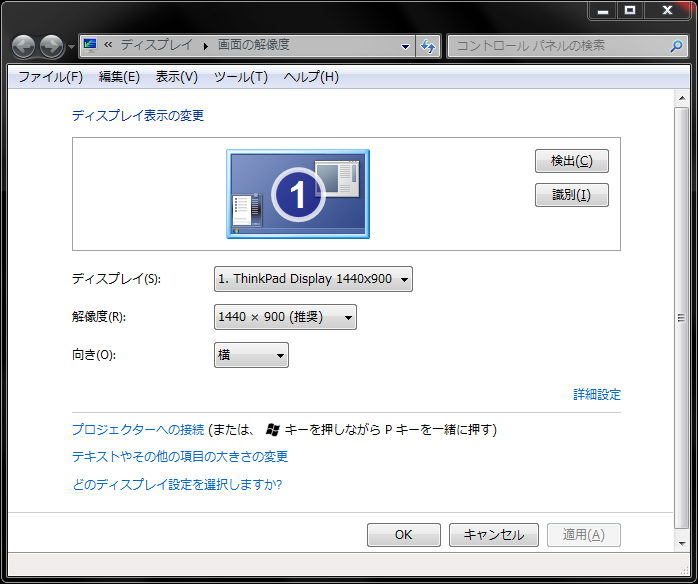The height and width of the screenshot is (584, 698).
Task: Open the 表示(V) menu
Action: (176, 77)
